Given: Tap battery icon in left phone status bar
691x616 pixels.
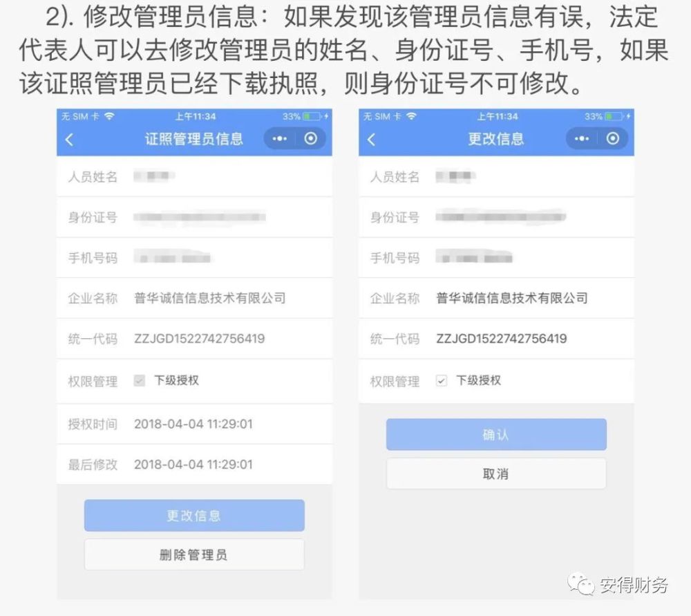Looking at the screenshot, I should tap(312, 116).
